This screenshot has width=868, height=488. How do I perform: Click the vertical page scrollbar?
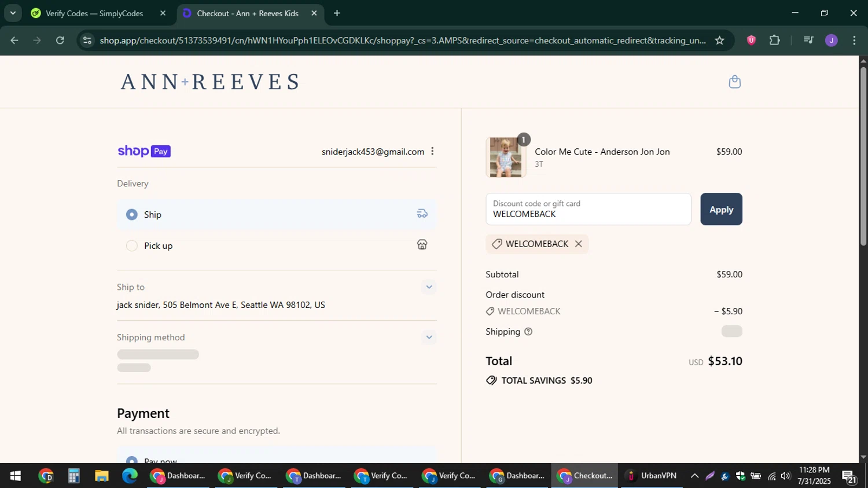[863, 156]
